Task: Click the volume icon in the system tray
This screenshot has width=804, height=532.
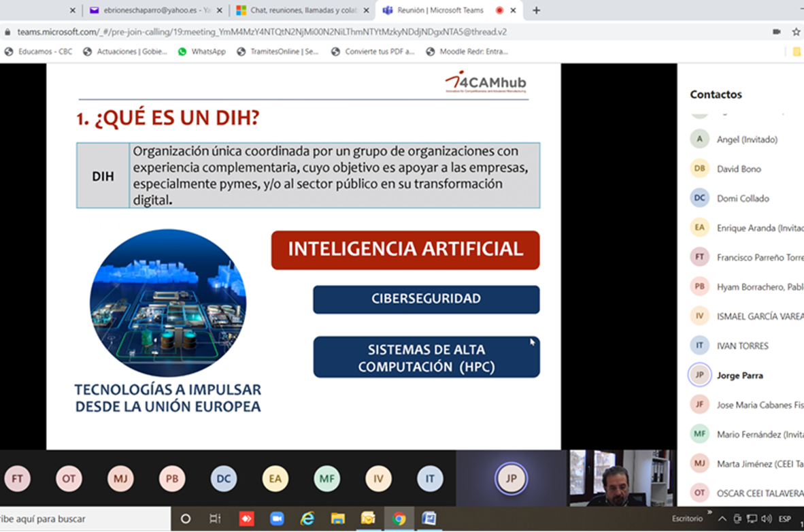Action: [767, 519]
